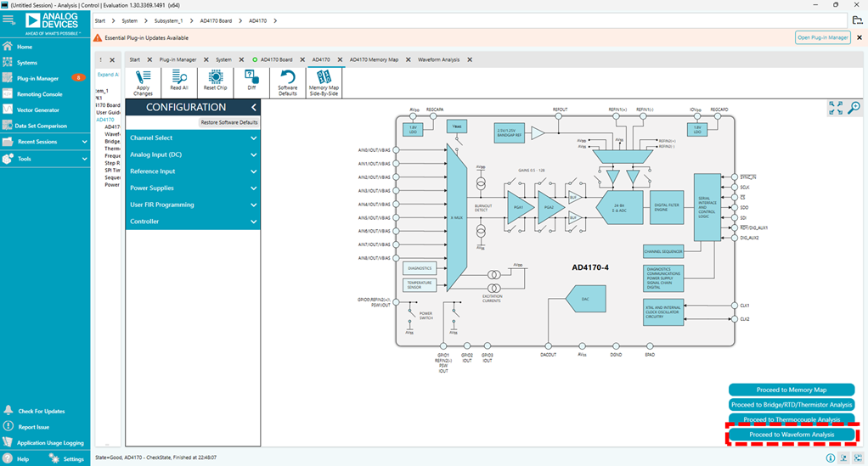Screen dimensions: 868x466
Task: Open Memory Map Side-By-Side view
Action: (x=323, y=82)
